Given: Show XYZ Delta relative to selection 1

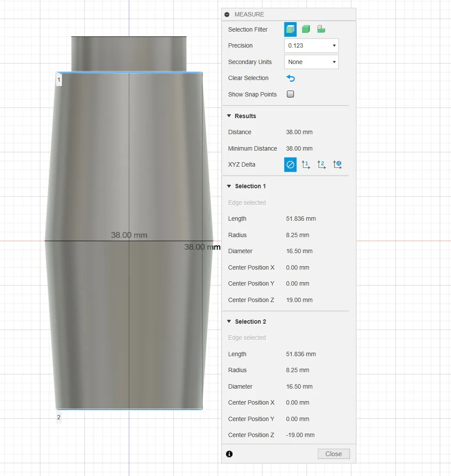Looking at the screenshot, I should 306,165.
